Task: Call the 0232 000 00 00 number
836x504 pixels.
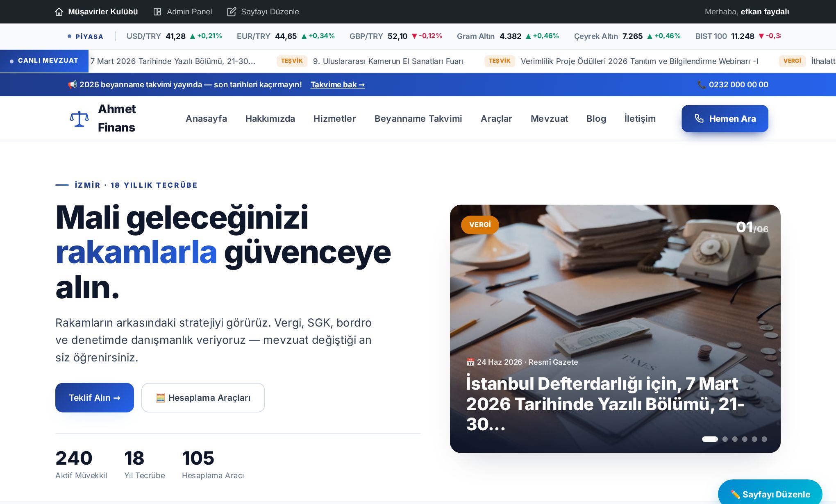Action: coord(738,84)
